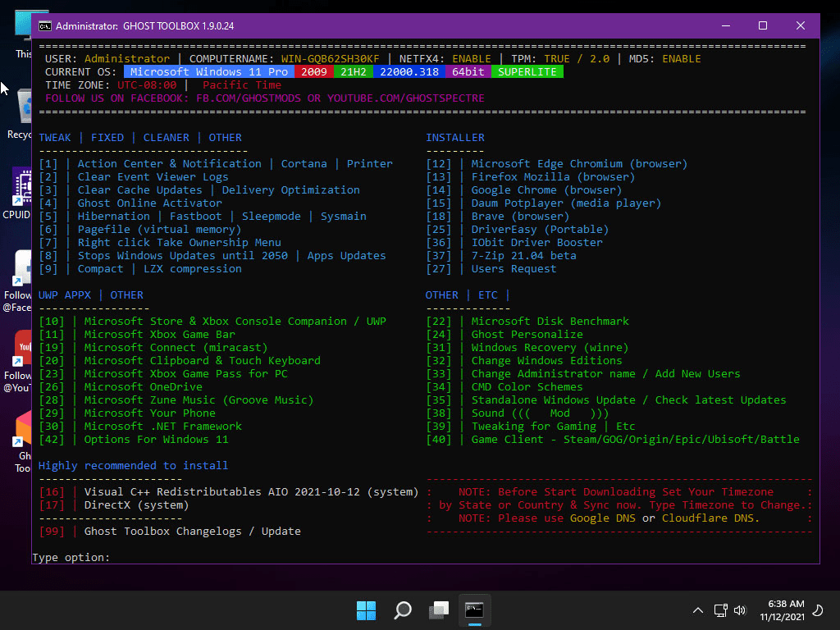Click the blue Microsoft Windows 11 Pro badge
Image resolution: width=840 pixels, height=630 pixels.
(209, 72)
